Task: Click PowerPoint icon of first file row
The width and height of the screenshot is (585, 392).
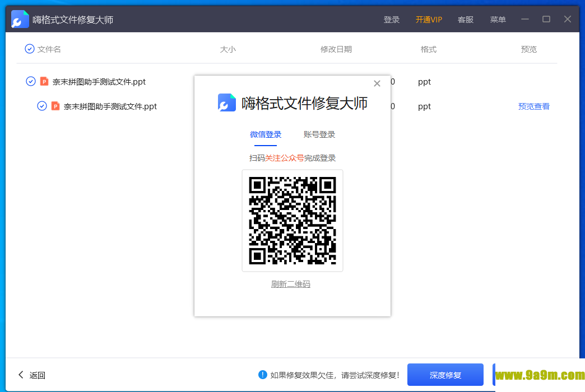Action: point(44,81)
